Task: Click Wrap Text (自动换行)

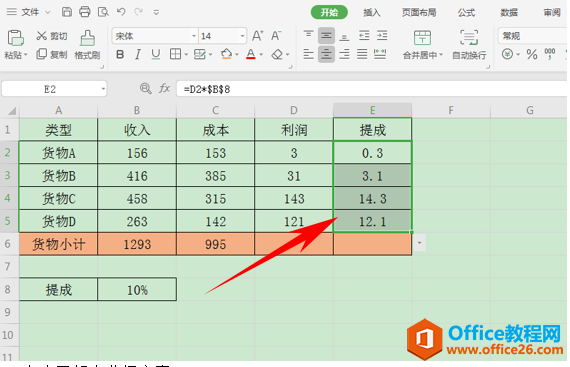Action: (469, 45)
